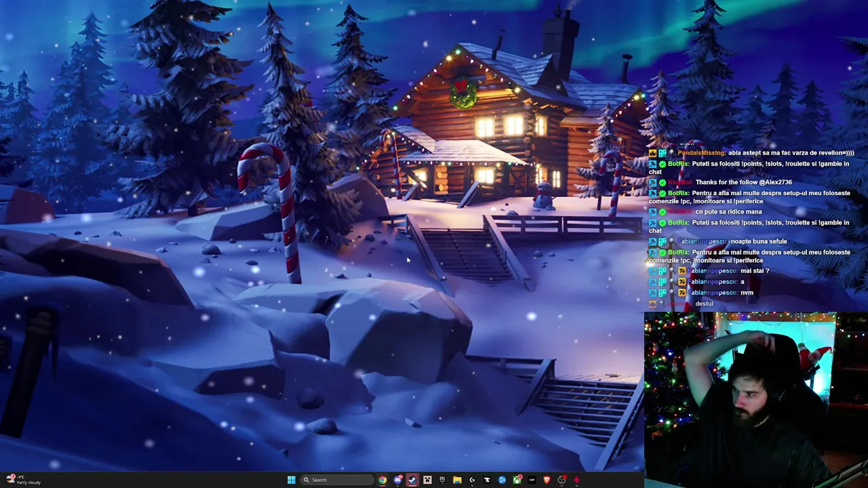Screen dimensions: 868x488
Task: Open Steam from the taskbar
Action: pos(412,480)
